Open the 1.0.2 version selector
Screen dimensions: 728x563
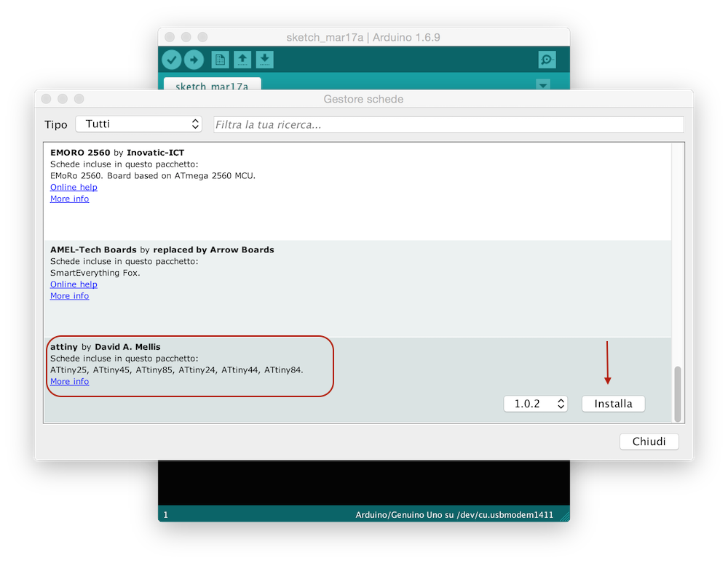click(x=536, y=404)
